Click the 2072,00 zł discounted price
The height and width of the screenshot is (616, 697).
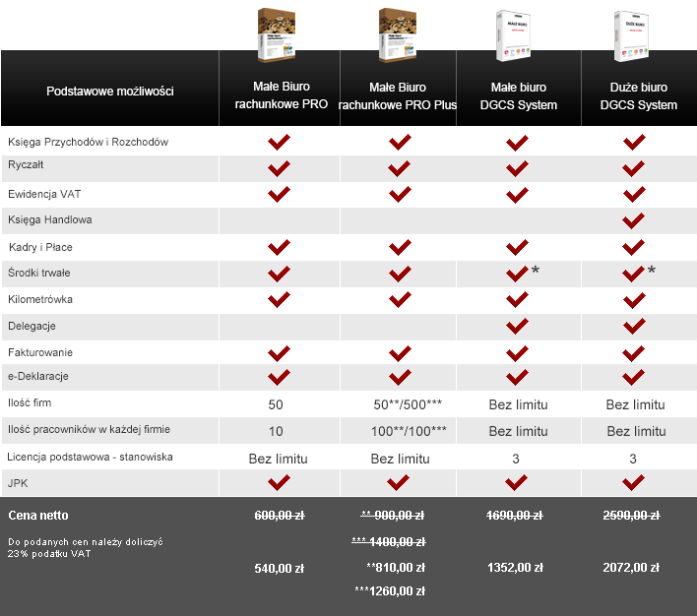pyautogui.click(x=631, y=567)
